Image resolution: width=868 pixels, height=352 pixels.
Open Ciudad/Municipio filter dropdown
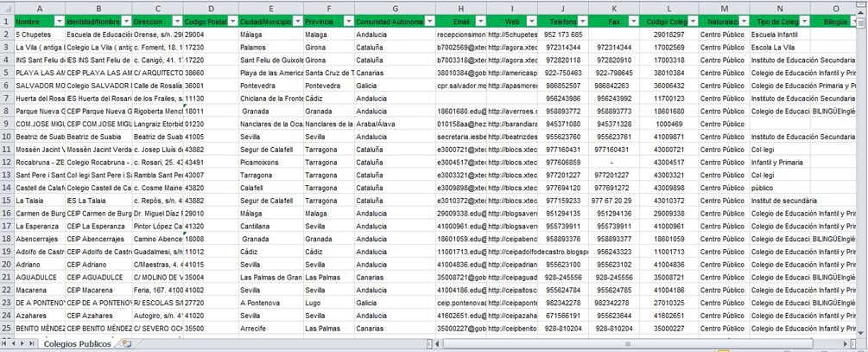tap(297, 21)
